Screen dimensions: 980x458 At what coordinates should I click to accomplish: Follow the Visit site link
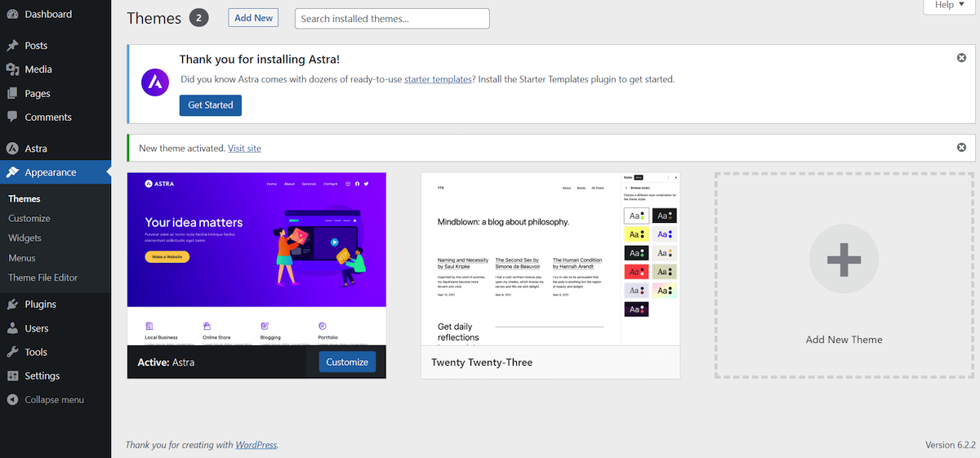coord(244,149)
